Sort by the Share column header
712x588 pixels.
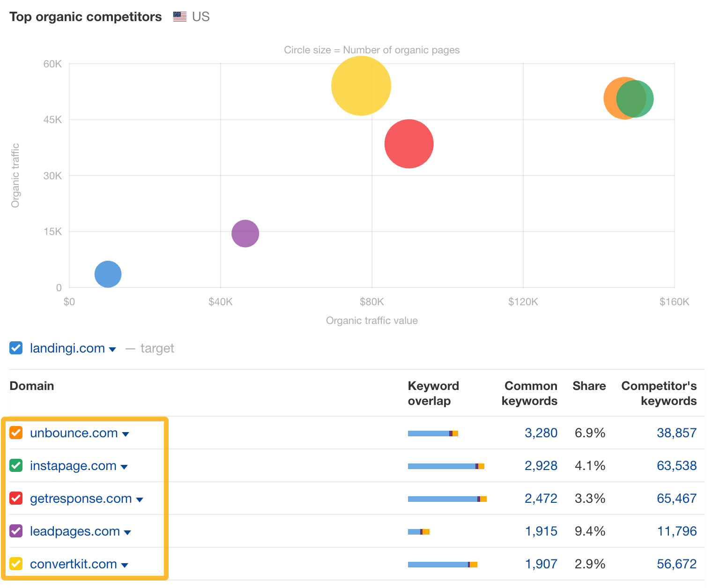589,386
